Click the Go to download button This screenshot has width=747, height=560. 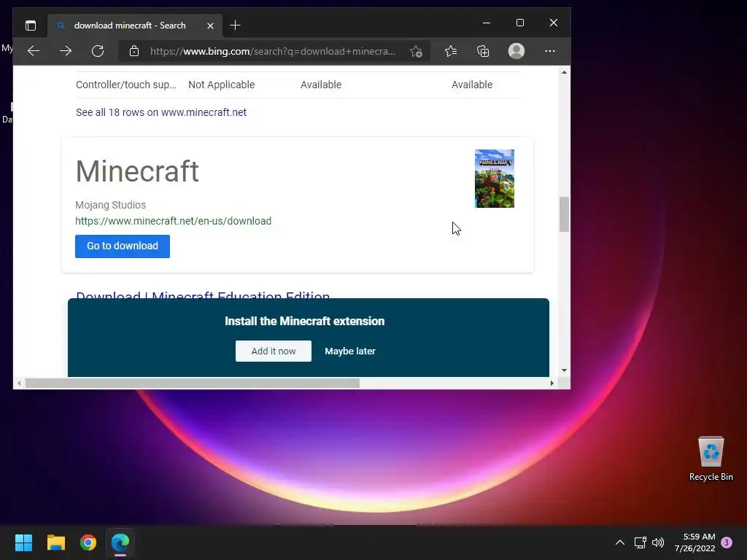tap(123, 246)
